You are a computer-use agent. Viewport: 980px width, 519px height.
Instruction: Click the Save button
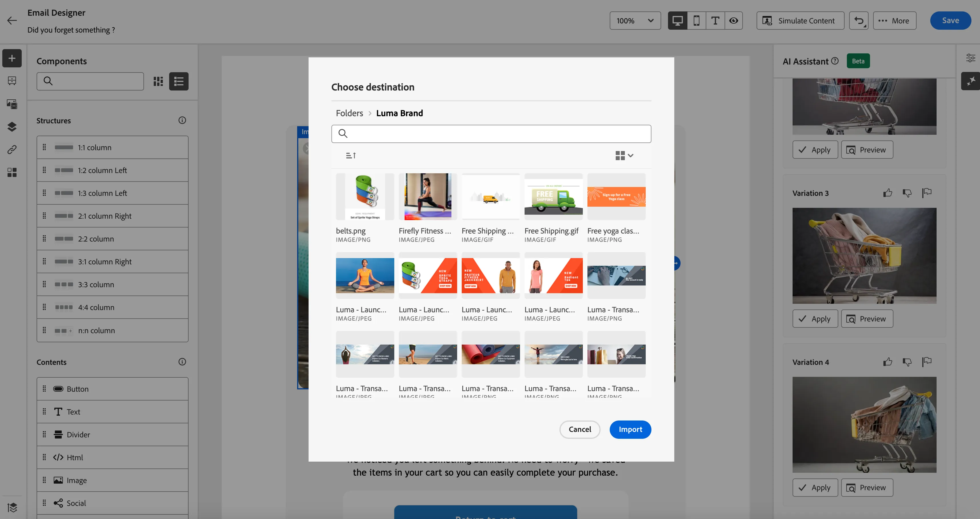click(950, 21)
